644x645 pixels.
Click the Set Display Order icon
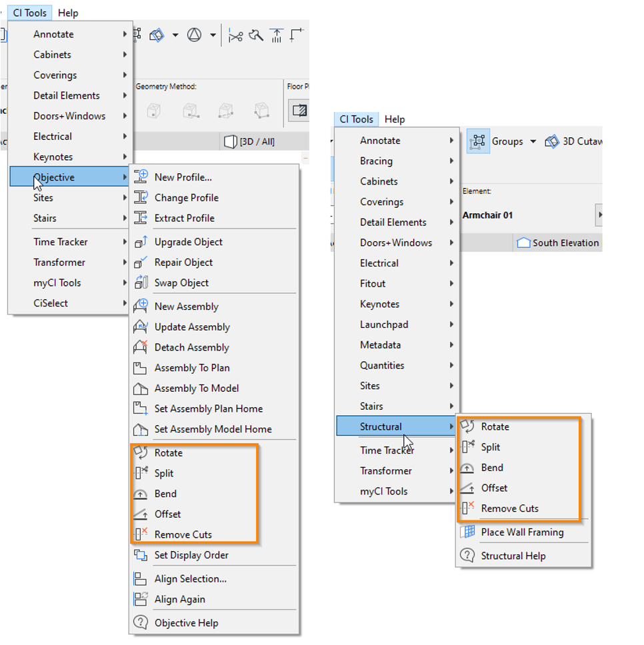[141, 555]
